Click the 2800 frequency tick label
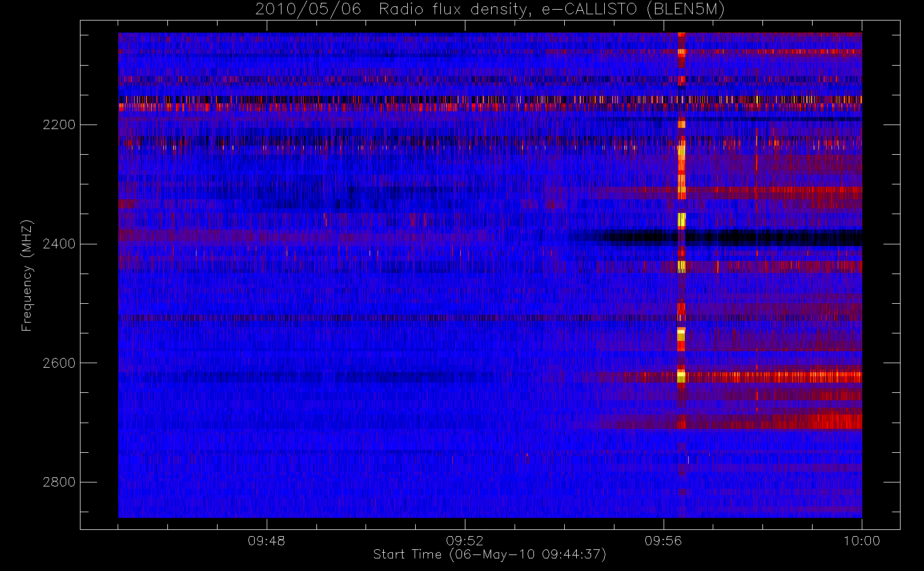This screenshot has width=924, height=571. pyautogui.click(x=59, y=482)
